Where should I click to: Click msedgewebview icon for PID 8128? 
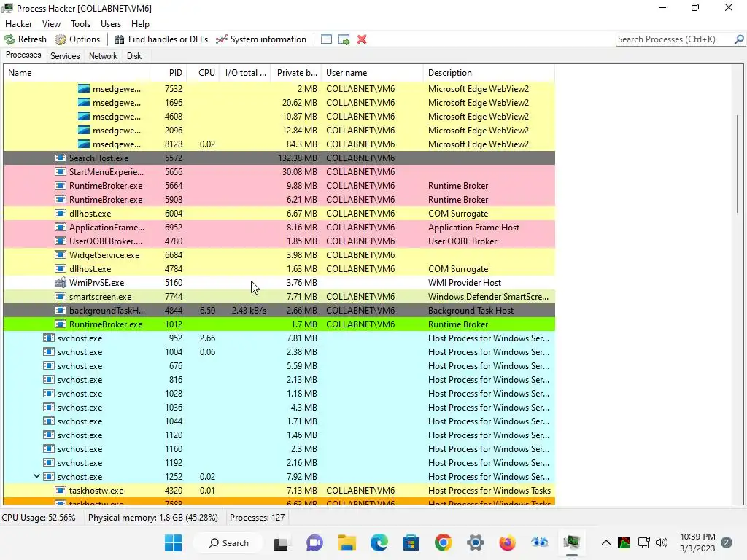coord(84,144)
